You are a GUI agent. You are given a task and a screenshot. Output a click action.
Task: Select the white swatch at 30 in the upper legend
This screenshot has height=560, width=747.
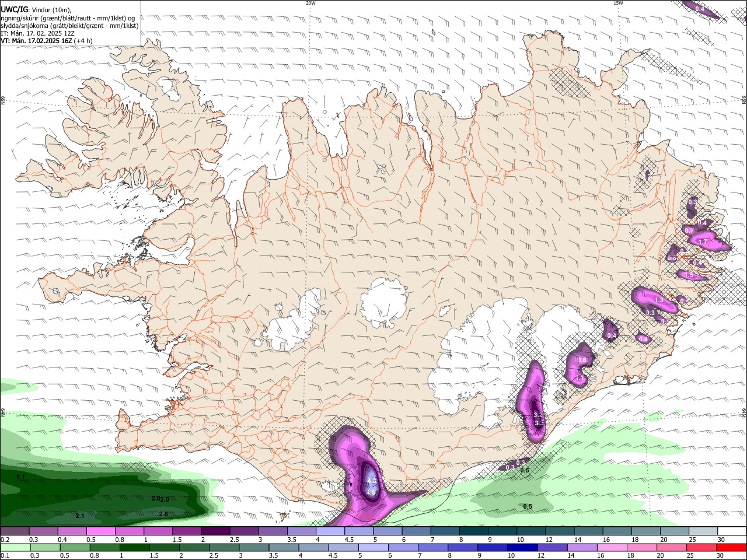point(732,531)
